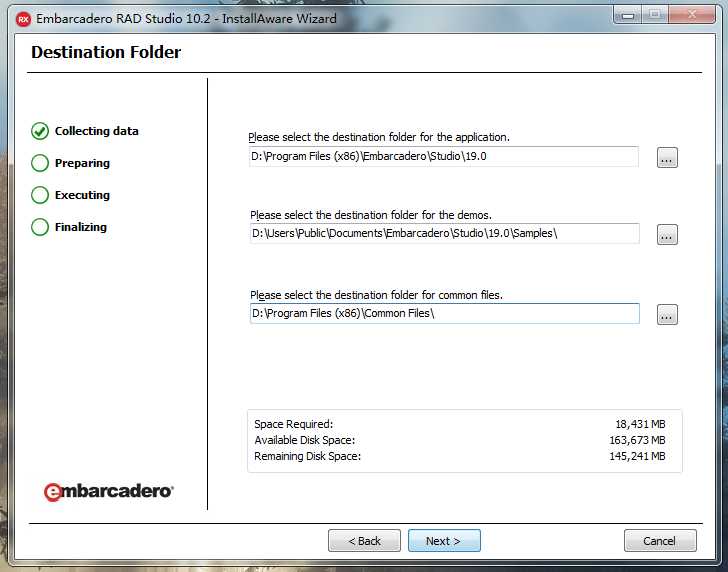Click the window title 'Embarcadero RAD Studio 10.2'
The image size is (728, 572).
click(x=123, y=19)
